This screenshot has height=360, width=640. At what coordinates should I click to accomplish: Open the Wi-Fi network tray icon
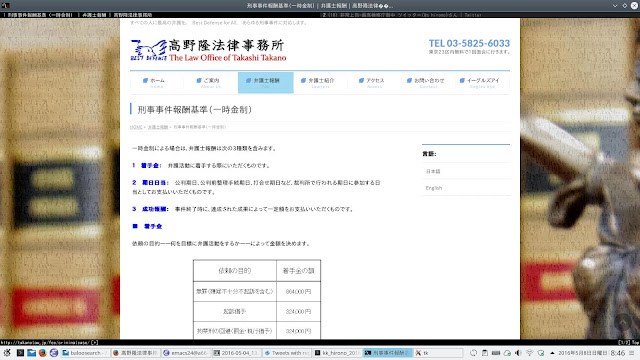click(x=529, y=353)
